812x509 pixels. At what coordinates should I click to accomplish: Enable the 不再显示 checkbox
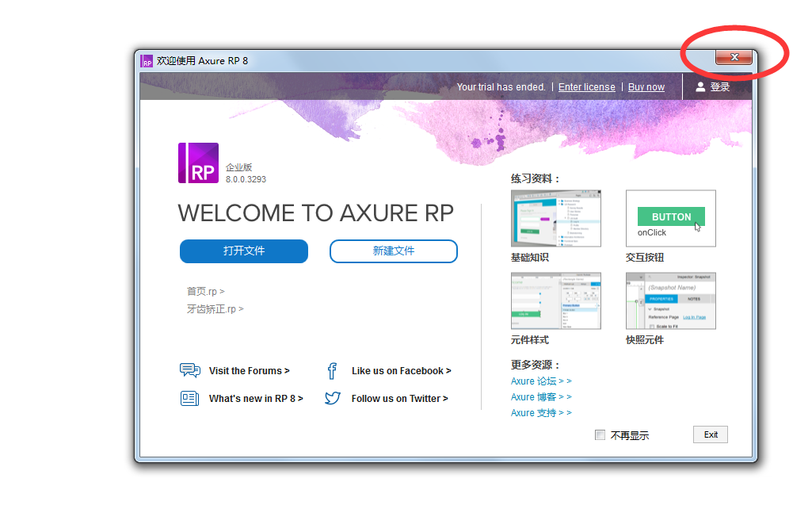point(600,435)
